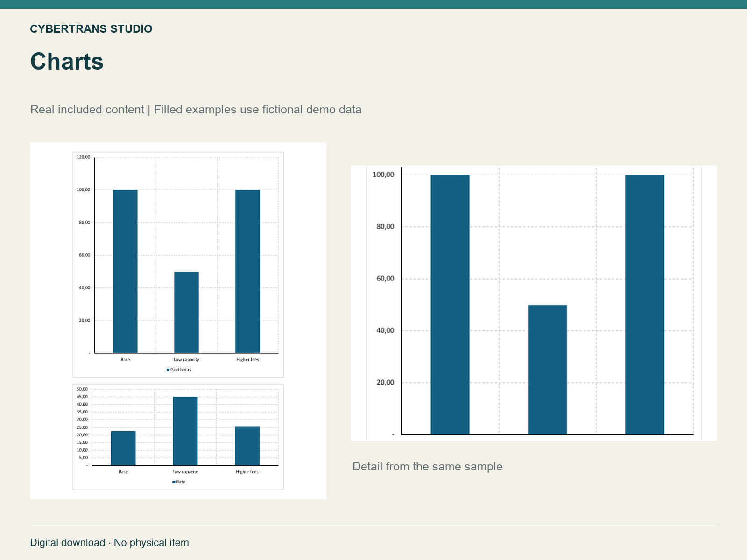Click the "15,00" axis value
This screenshot has height=560, width=747.
coord(82,443)
